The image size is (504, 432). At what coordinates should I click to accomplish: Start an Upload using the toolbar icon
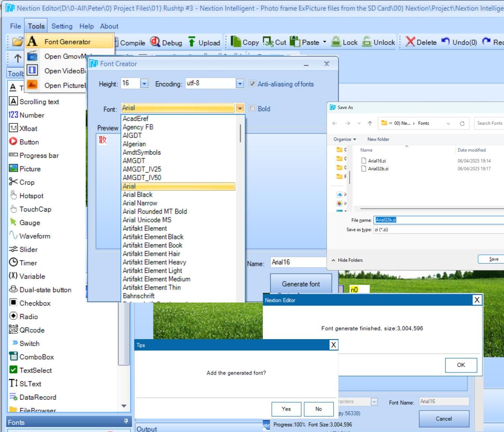203,42
